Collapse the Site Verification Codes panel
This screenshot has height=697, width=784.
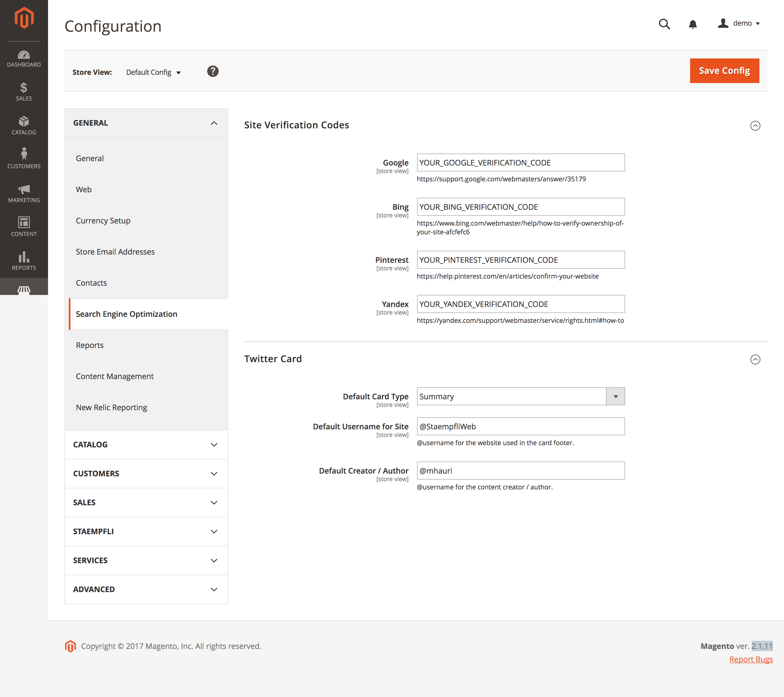click(755, 125)
